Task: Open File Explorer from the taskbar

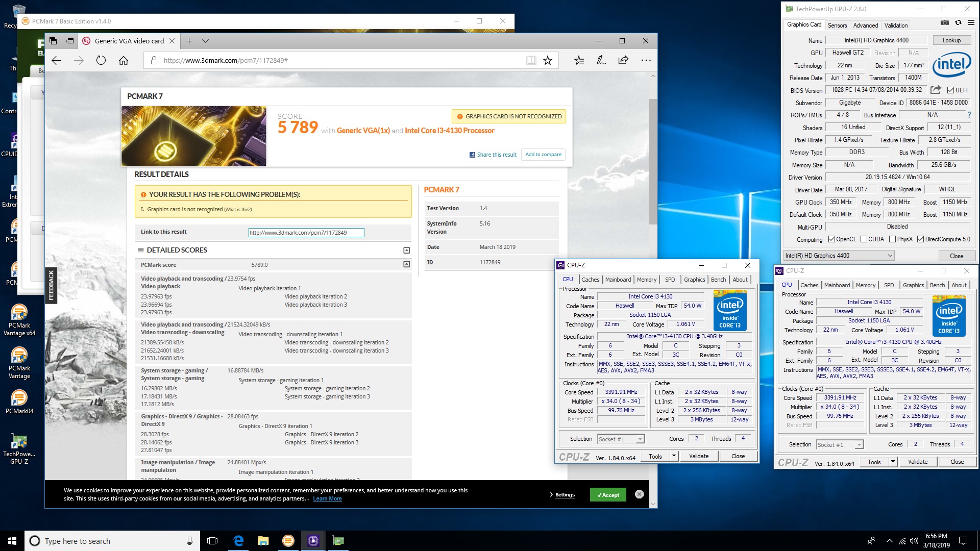Action: (x=263, y=541)
